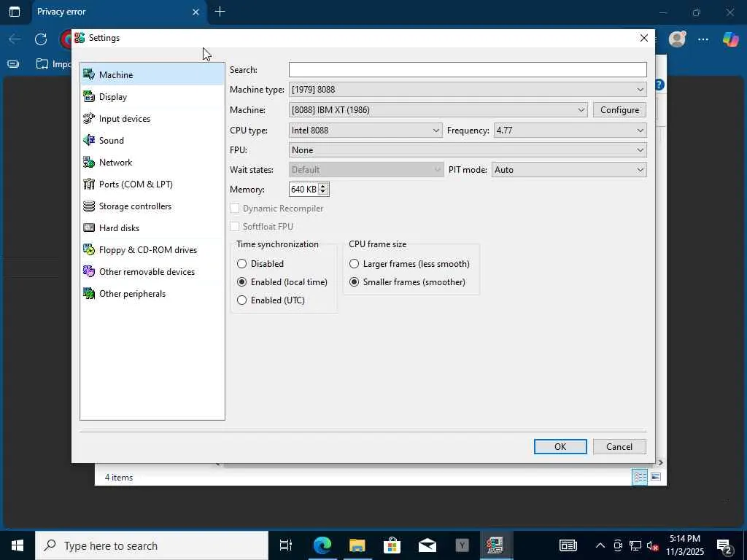This screenshot has width=747, height=560.
Task: Switch file window to details view
Action: pyautogui.click(x=640, y=477)
